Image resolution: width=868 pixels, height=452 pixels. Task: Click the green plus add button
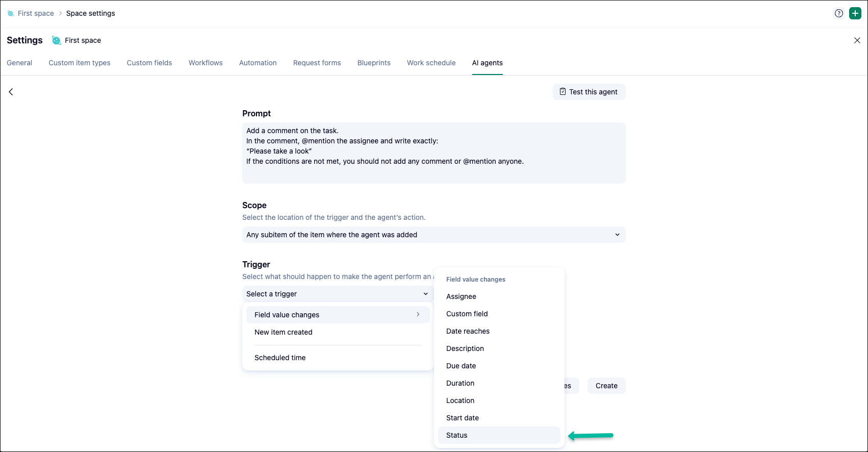855,14
